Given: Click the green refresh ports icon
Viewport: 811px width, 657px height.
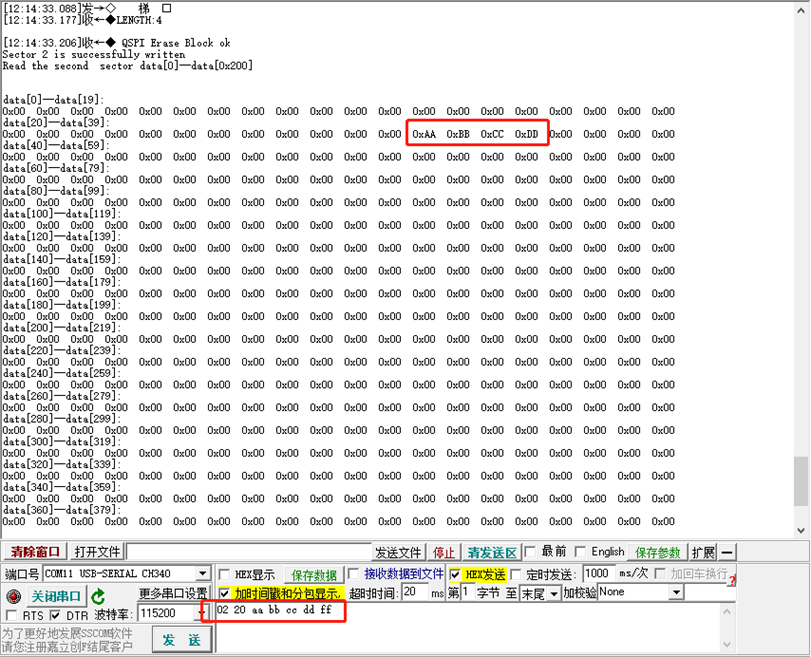Looking at the screenshot, I should click(98, 596).
